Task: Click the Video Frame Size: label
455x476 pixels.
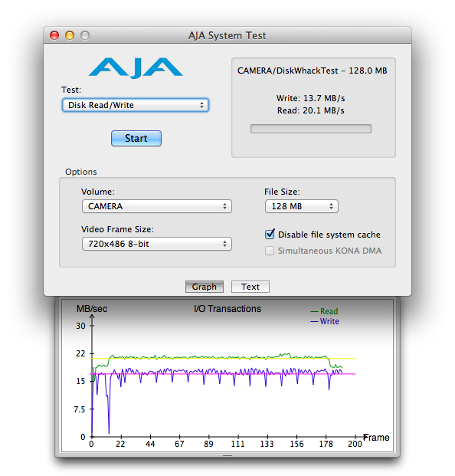Action: [x=117, y=229]
